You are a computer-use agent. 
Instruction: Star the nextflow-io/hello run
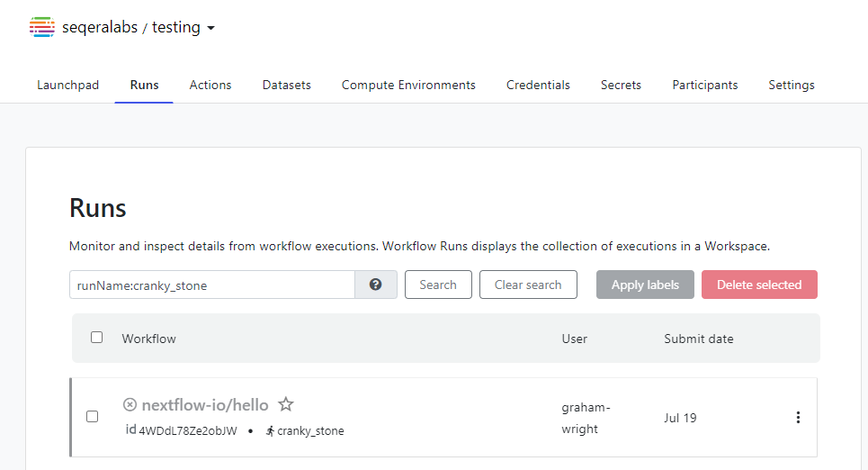tap(286, 404)
